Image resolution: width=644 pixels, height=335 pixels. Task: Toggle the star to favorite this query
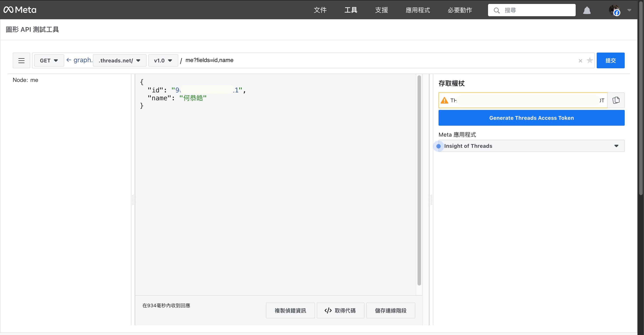590,60
